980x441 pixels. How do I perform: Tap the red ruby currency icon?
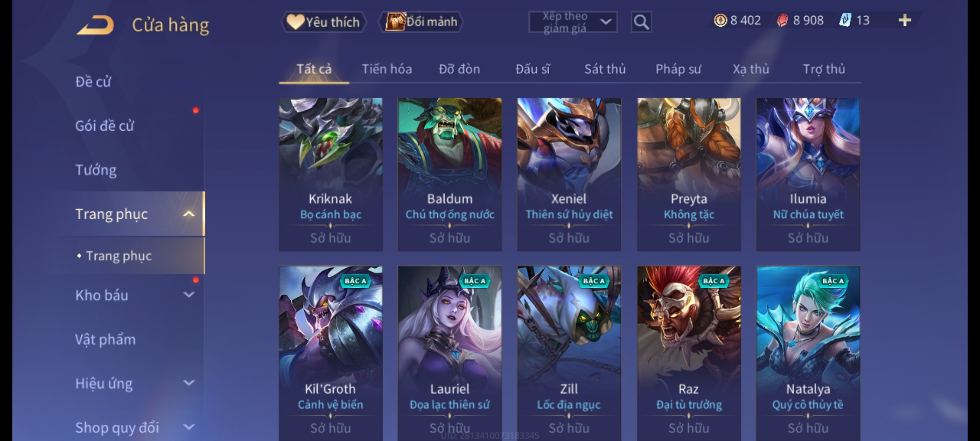click(782, 20)
